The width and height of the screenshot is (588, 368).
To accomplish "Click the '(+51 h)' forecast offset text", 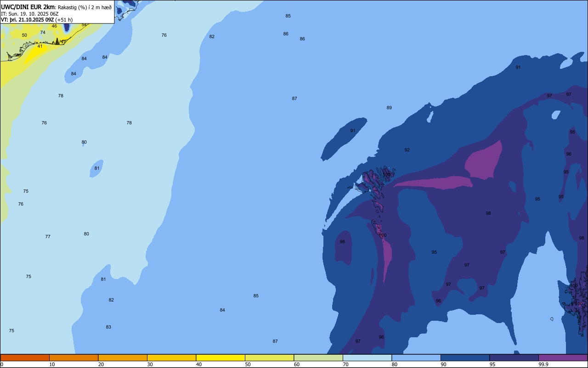I will [x=64, y=20].
